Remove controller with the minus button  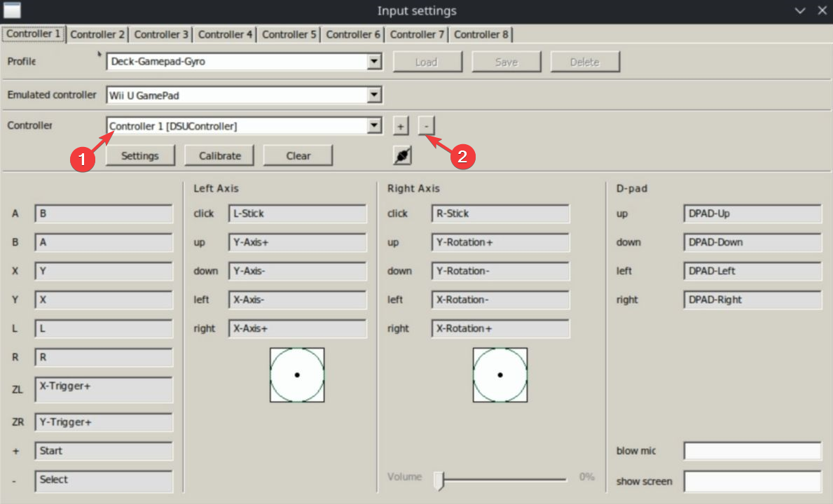point(426,126)
